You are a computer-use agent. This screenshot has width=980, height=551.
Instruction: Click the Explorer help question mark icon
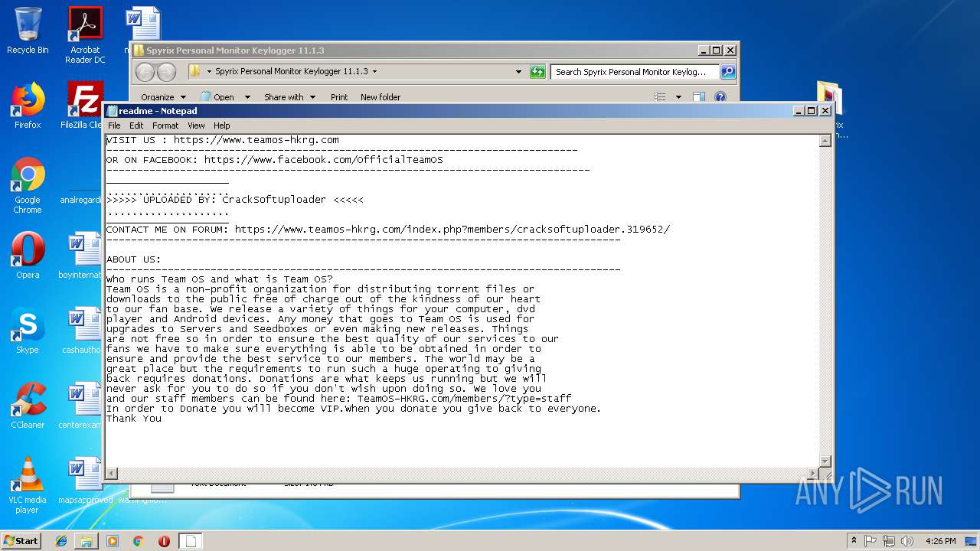pos(720,97)
